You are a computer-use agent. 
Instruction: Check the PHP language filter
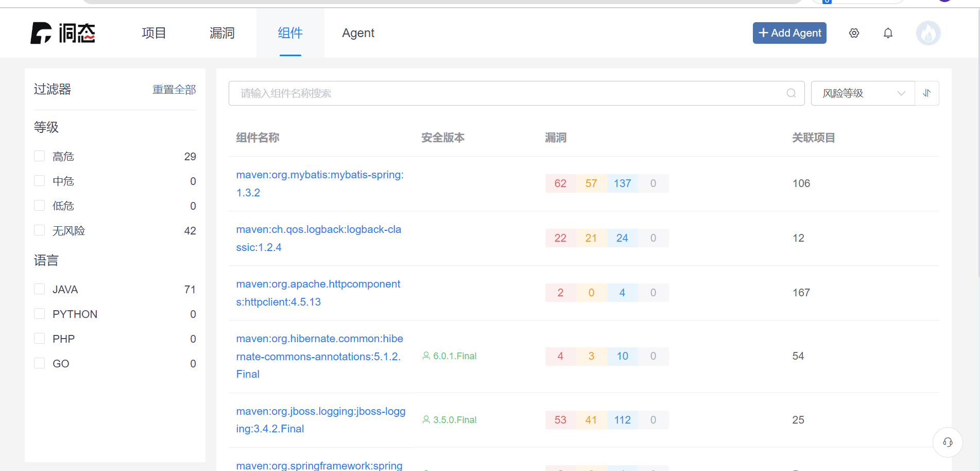coord(39,339)
